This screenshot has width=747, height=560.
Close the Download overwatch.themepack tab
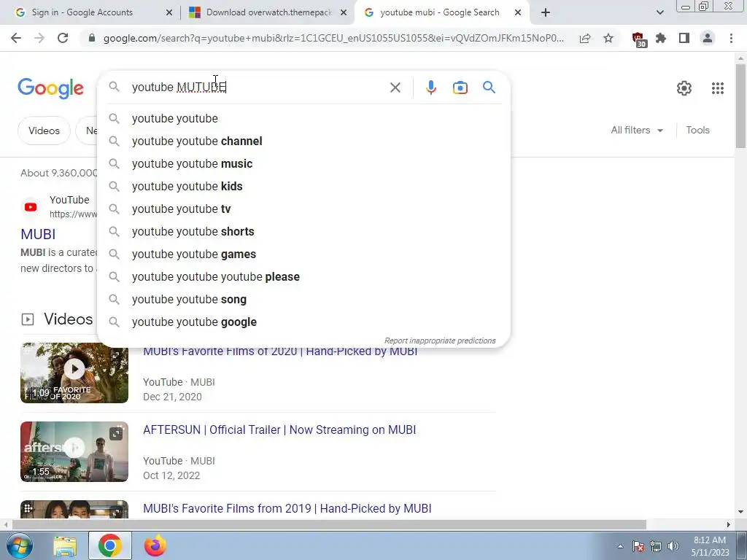click(344, 12)
